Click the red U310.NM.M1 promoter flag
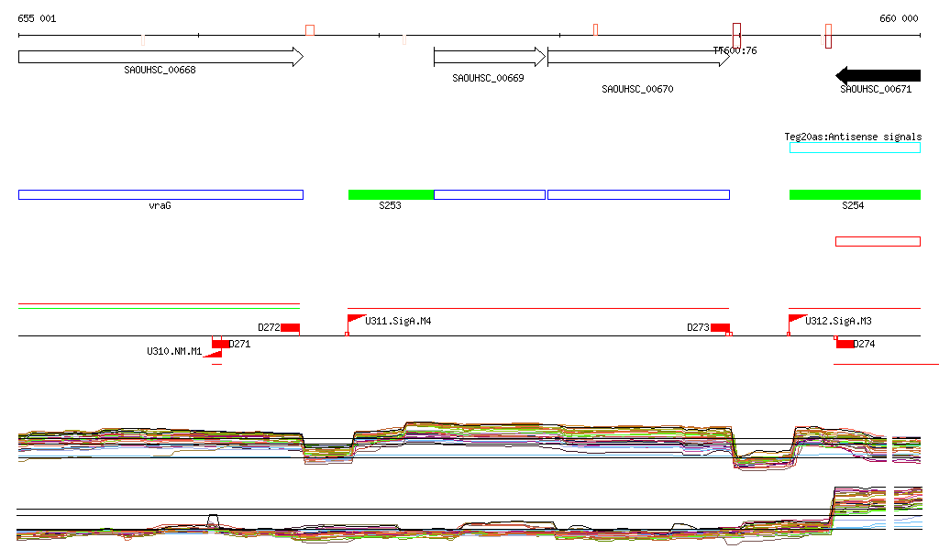Viewport: 939px width, 560px height. point(213,354)
